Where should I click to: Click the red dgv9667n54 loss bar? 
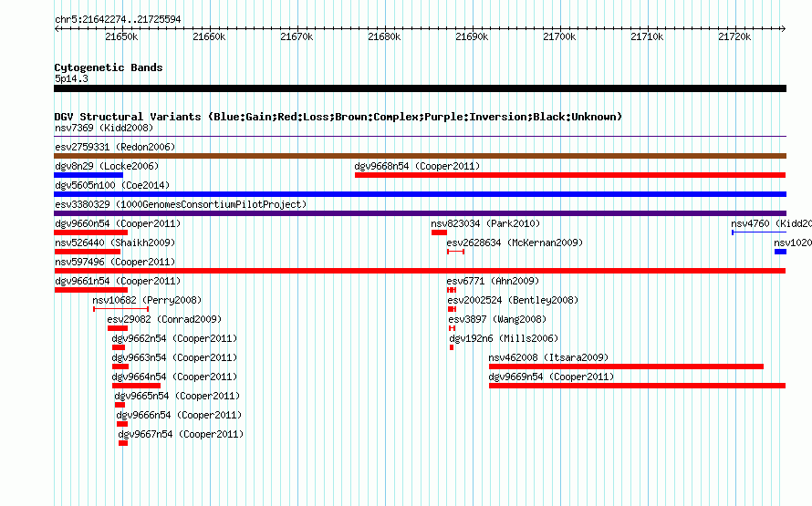[x=123, y=443]
